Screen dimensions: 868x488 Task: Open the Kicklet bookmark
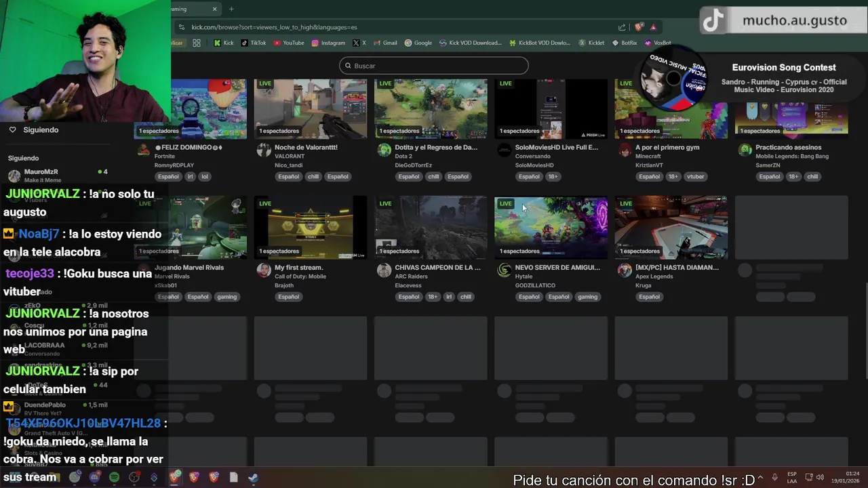point(591,43)
